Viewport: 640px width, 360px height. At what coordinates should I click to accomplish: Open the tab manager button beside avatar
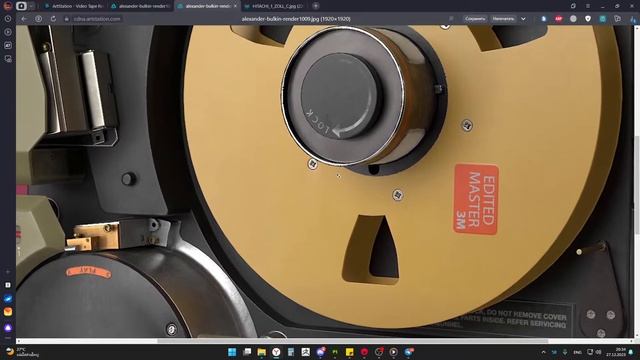(x=22, y=6)
